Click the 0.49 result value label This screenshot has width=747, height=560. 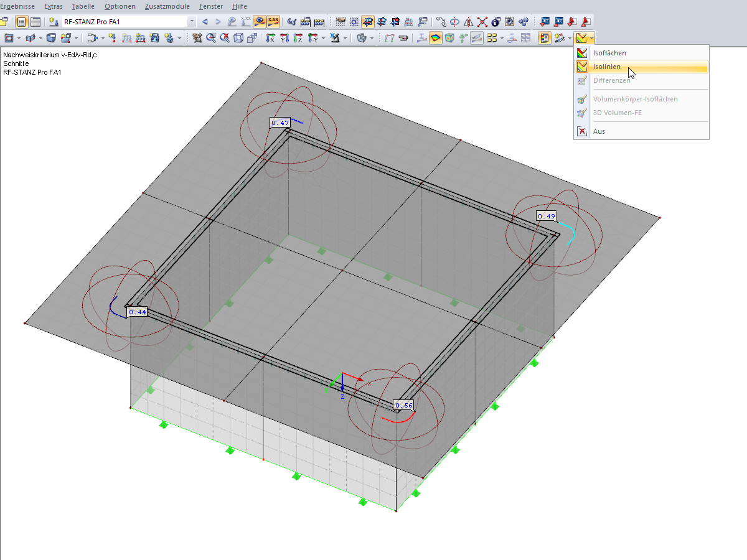[547, 216]
